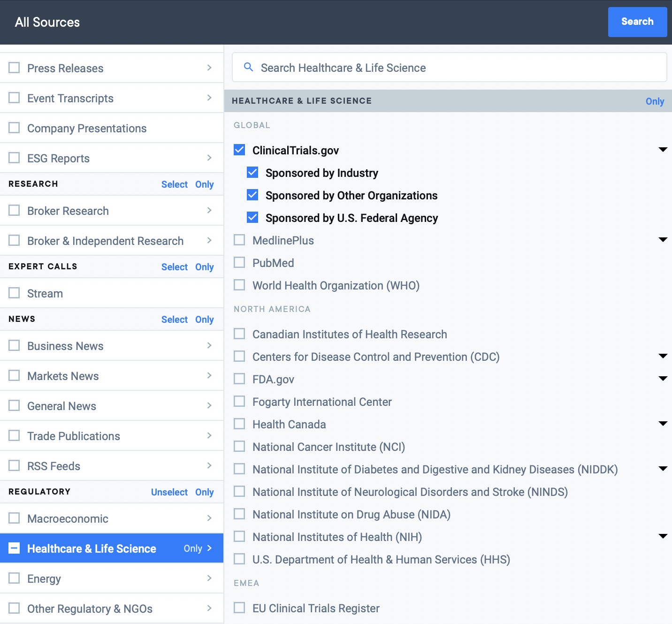Collapse the ClinicalTrials.gov dropdown arrow
The image size is (672, 624).
pyautogui.click(x=663, y=150)
